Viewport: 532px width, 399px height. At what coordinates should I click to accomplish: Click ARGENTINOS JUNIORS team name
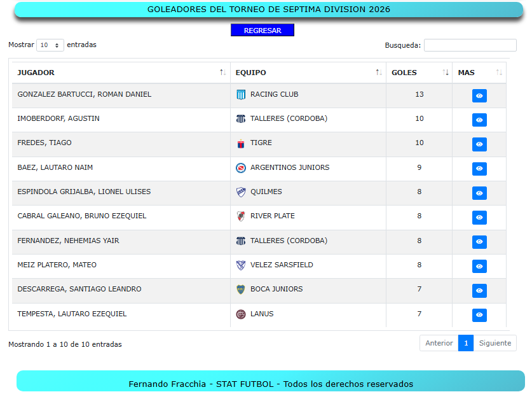290,167
